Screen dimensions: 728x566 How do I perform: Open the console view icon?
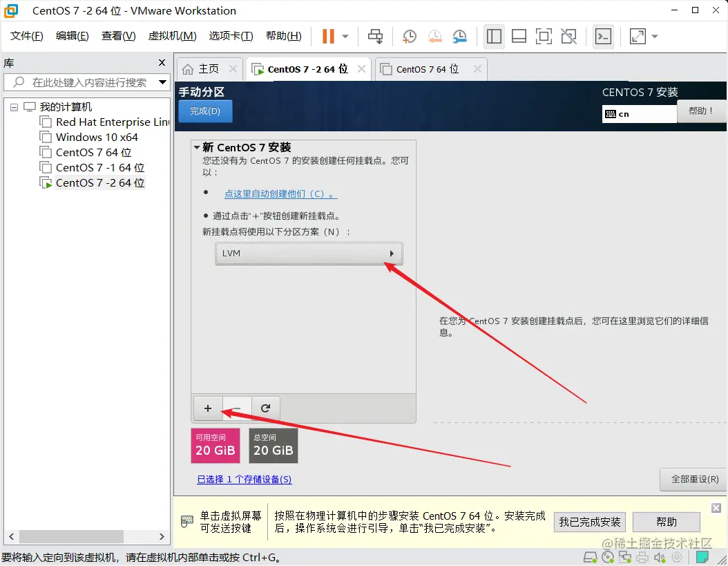(x=603, y=36)
